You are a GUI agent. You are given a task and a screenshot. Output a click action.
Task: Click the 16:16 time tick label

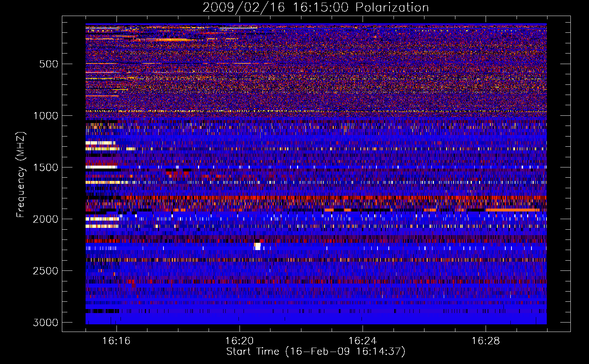(x=116, y=341)
